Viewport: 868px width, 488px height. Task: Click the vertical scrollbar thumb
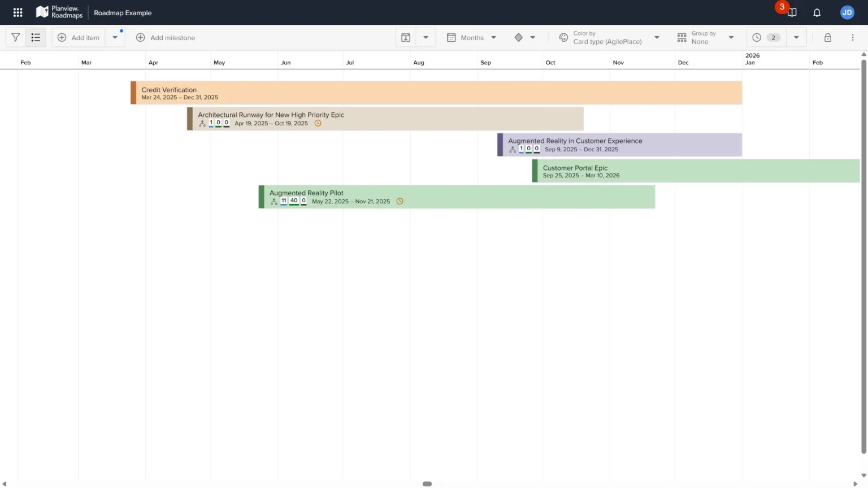[x=863, y=256]
